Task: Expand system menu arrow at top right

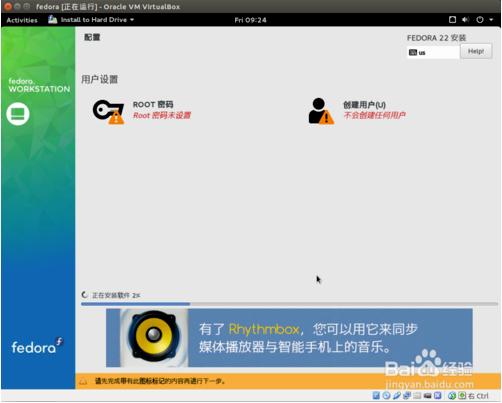Action: coord(491,20)
